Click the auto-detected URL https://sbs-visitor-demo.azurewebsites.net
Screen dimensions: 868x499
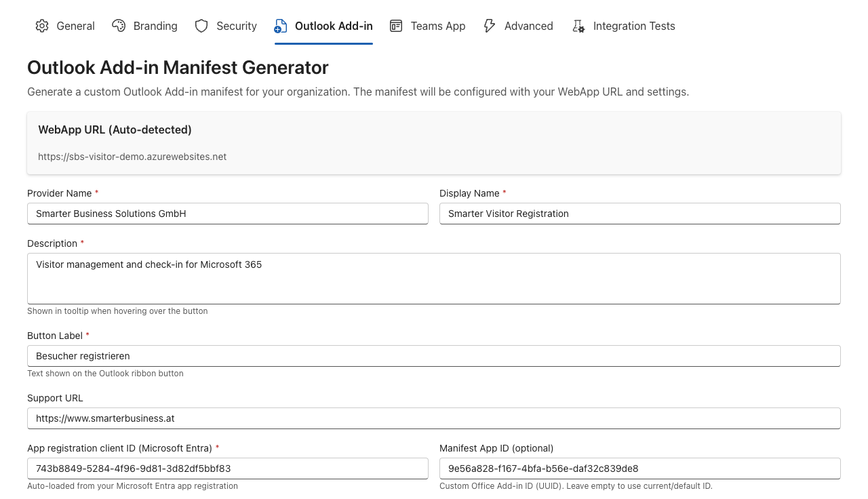click(132, 157)
